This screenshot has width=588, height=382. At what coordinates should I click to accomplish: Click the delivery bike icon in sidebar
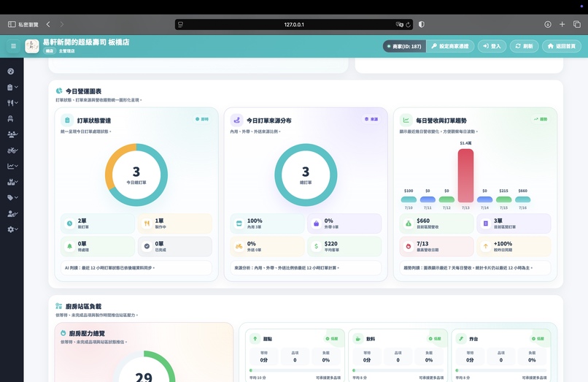(11, 150)
